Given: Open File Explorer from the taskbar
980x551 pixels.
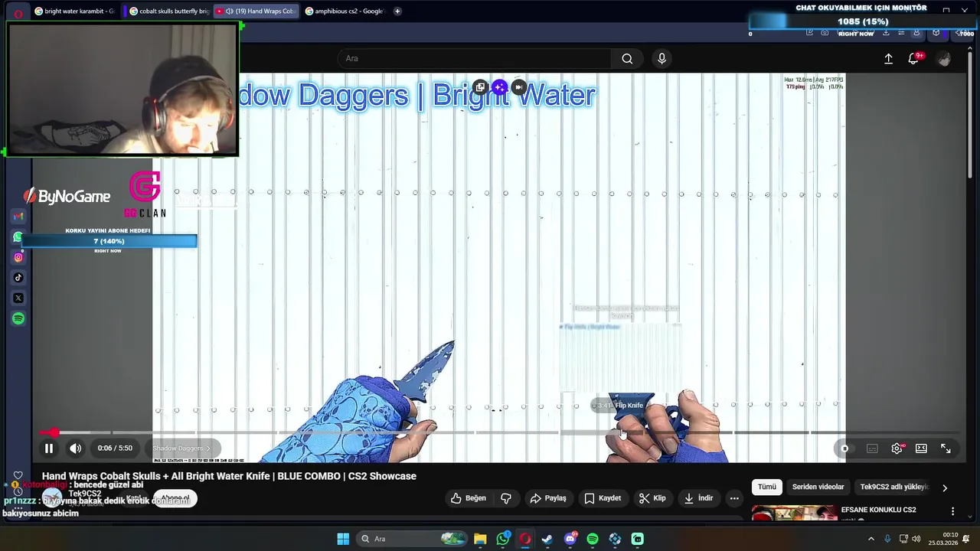Looking at the screenshot, I should [x=480, y=539].
